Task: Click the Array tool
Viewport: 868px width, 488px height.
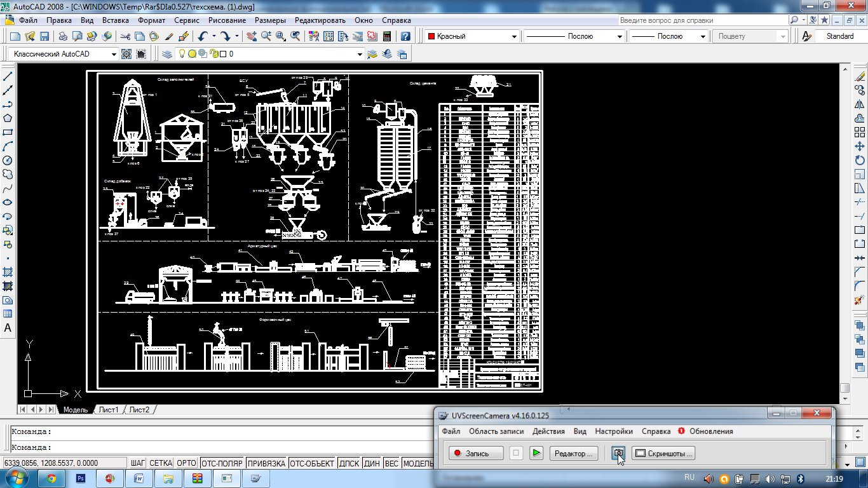Action: pyautogui.click(x=860, y=132)
